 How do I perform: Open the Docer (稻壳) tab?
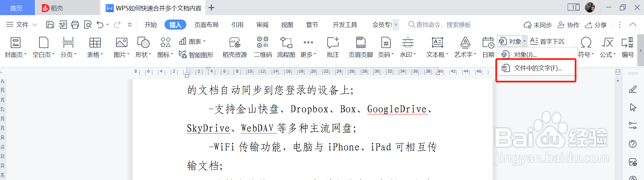click(x=67, y=8)
